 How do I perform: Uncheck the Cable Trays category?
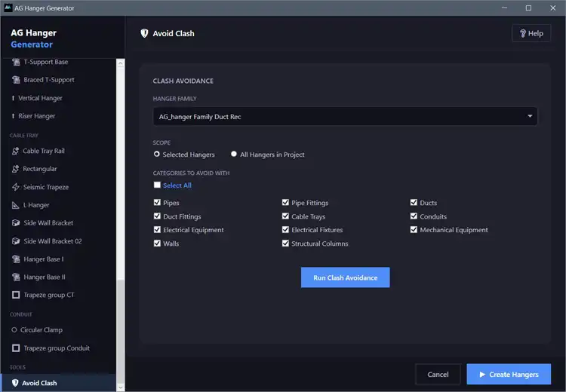[285, 216]
